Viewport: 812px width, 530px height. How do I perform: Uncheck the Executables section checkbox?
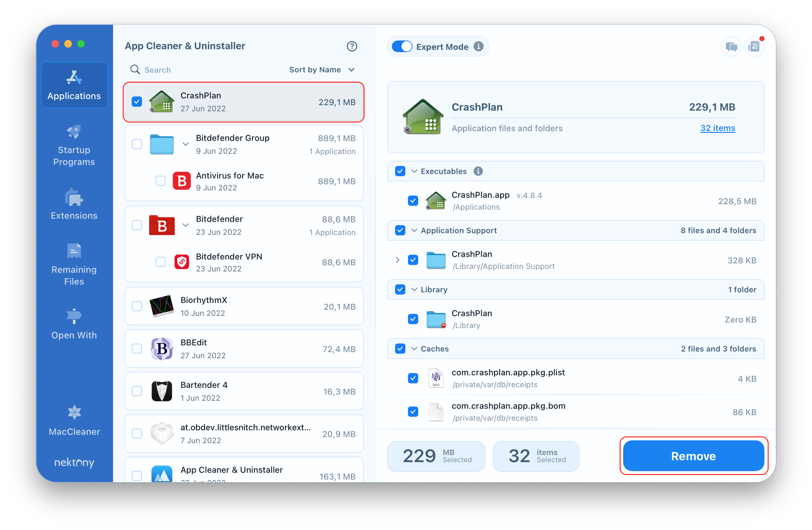click(400, 171)
